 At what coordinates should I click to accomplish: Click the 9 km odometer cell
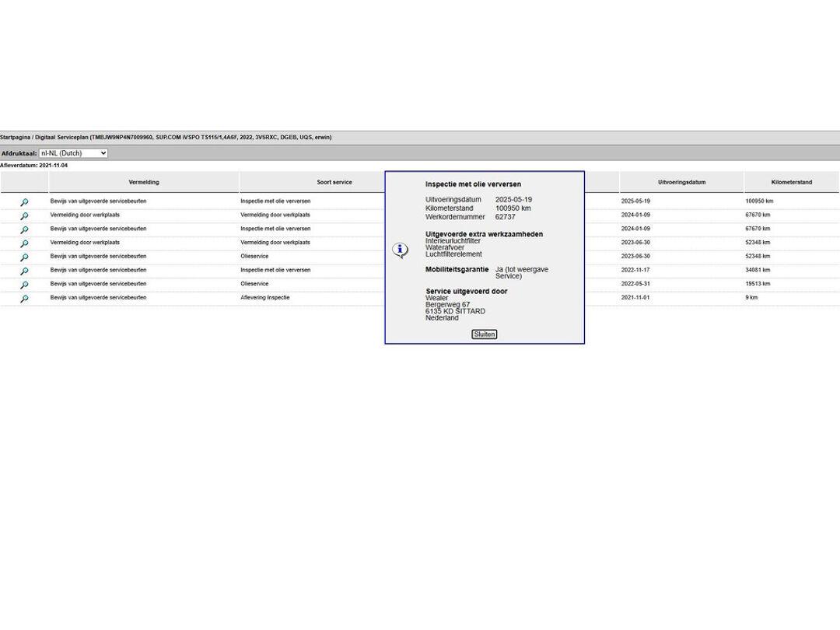(751, 298)
